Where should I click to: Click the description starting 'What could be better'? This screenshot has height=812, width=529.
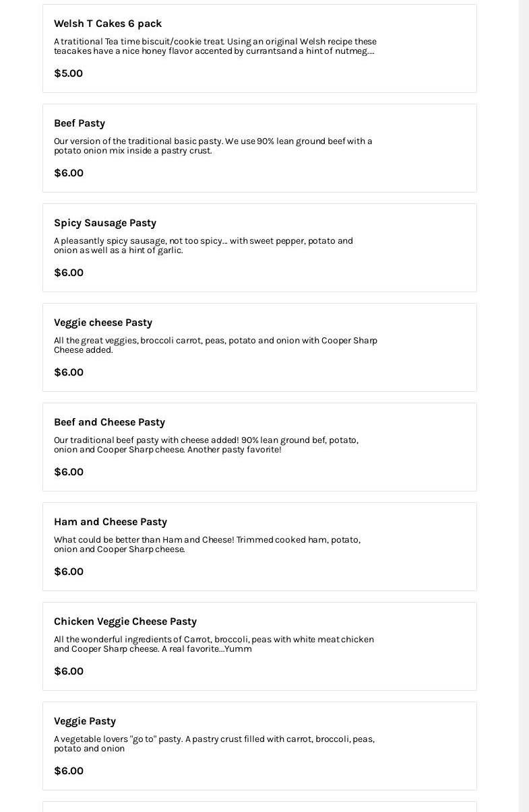[207, 545]
